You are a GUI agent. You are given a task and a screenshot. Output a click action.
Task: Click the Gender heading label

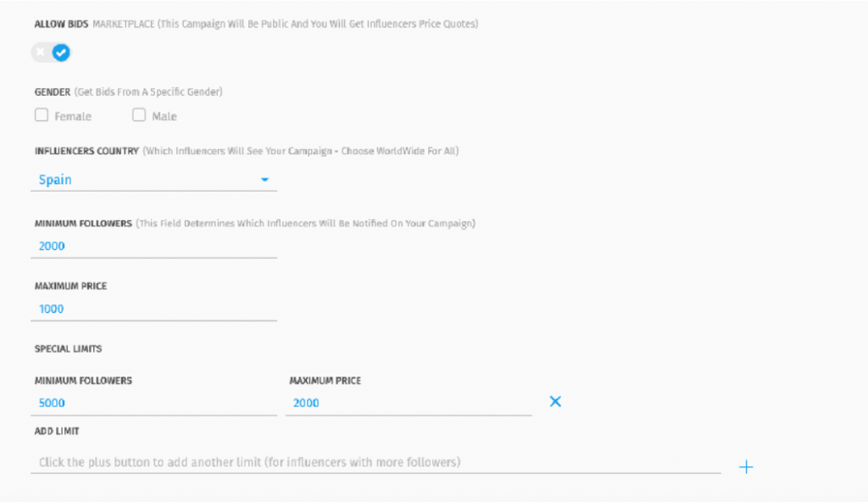pyautogui.click(x=53, y=92)
